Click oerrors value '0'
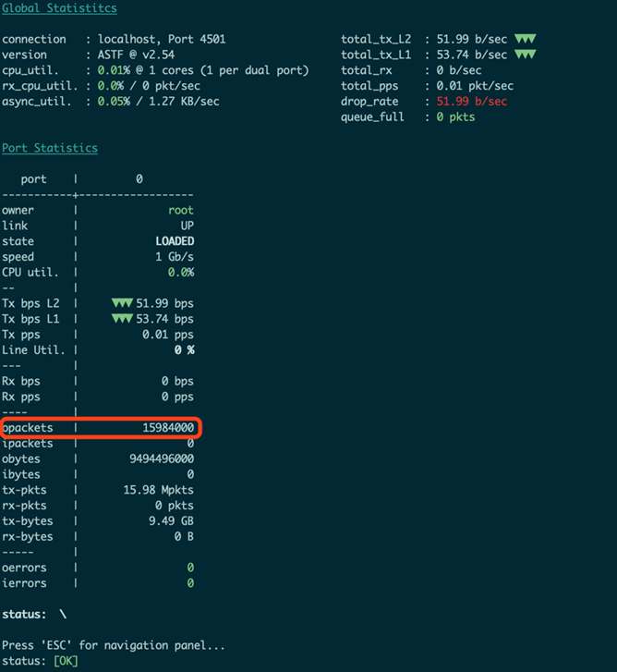The width and height of the screenshot is (617, 672). tap(190, 568)
